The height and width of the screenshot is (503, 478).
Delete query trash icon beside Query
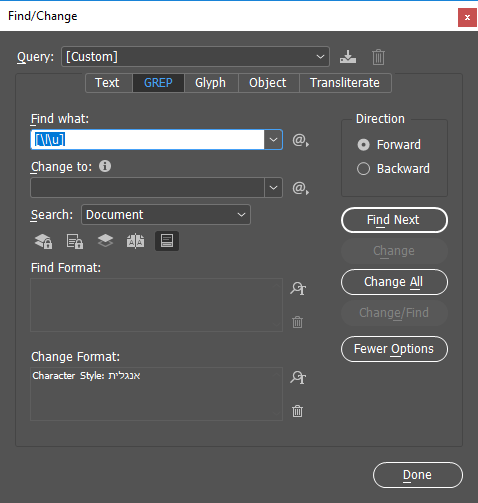(378, 57)
